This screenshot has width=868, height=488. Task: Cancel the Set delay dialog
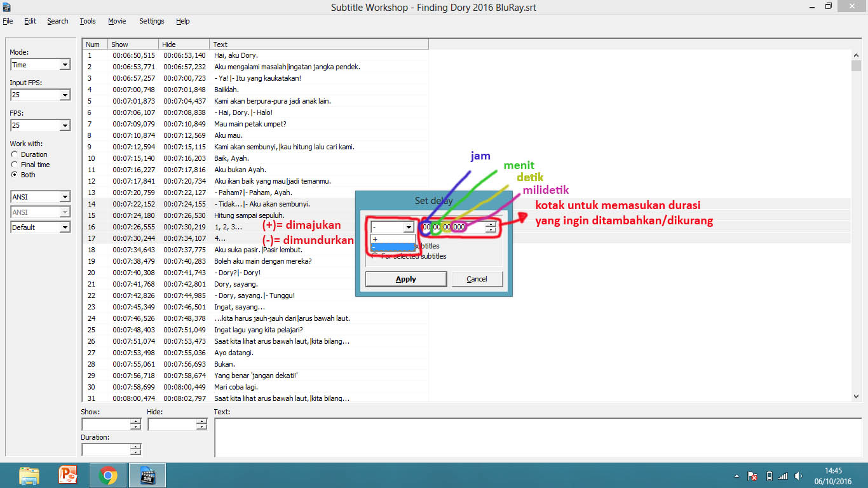click(x=477, y=279)
